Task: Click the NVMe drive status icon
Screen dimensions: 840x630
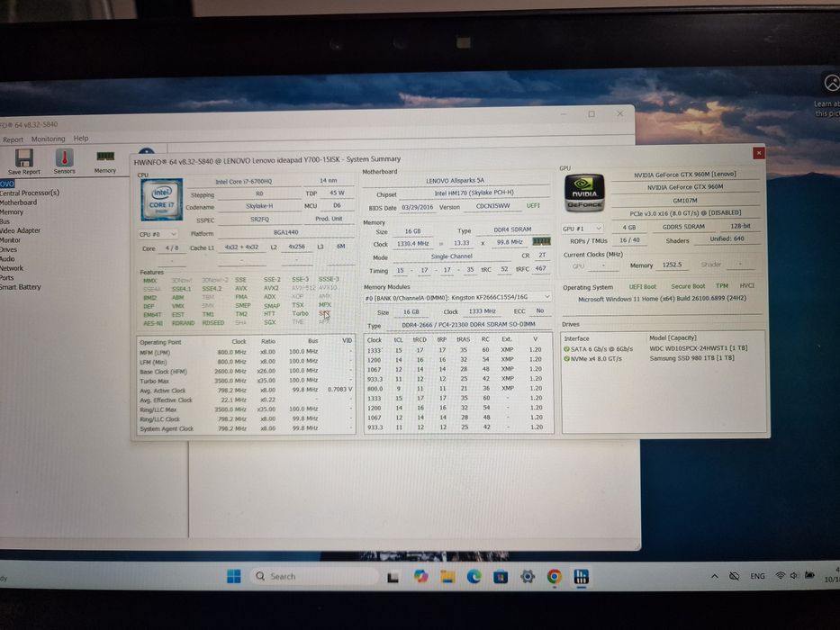Action: 566,358
